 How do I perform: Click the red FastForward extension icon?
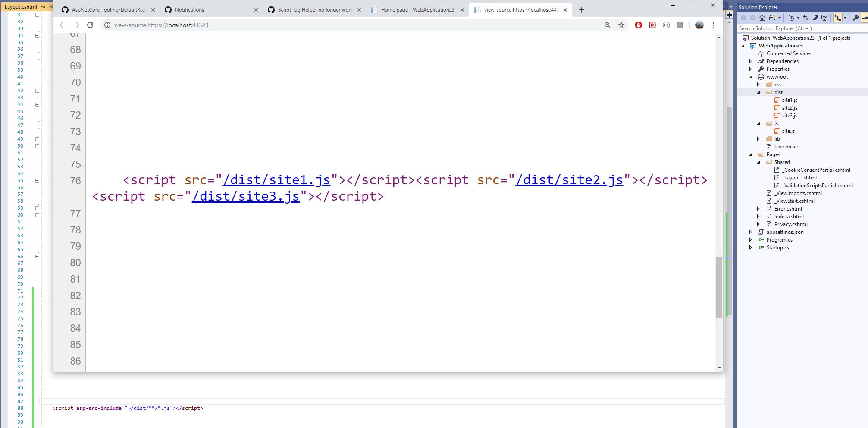pos(652,25)
